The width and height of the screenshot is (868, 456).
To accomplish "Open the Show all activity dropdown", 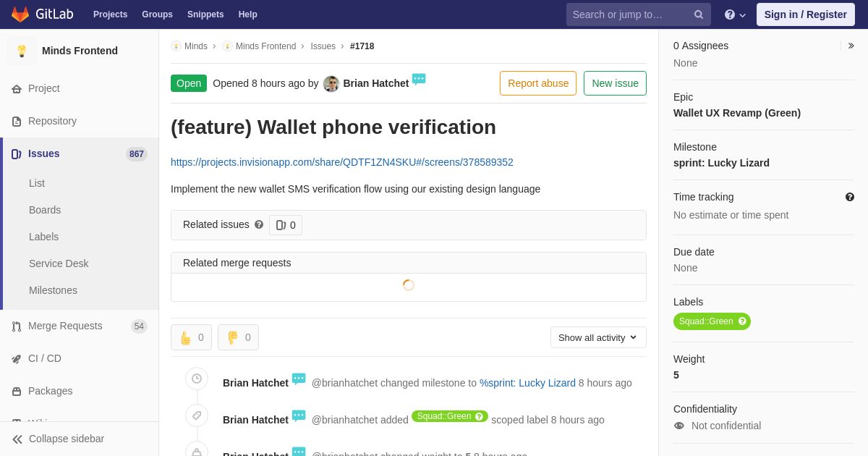I will pos(598,337).
